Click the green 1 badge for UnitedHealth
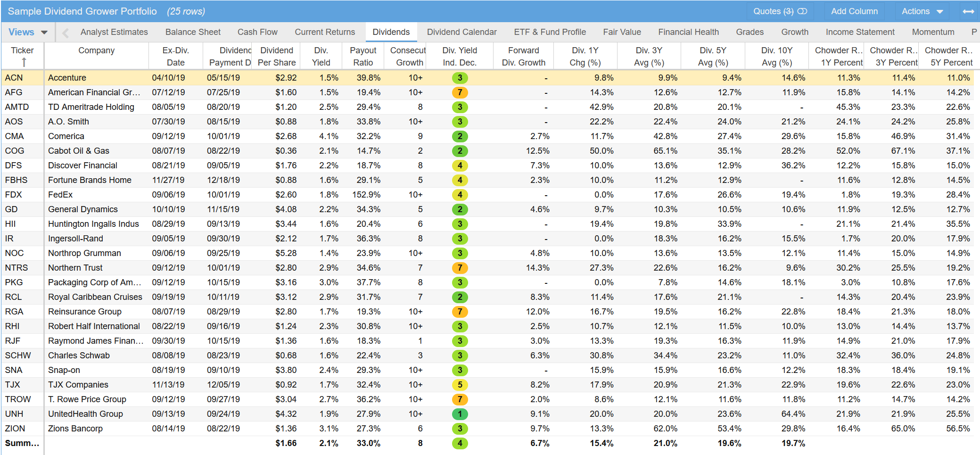980x455 pixels. 460,414
